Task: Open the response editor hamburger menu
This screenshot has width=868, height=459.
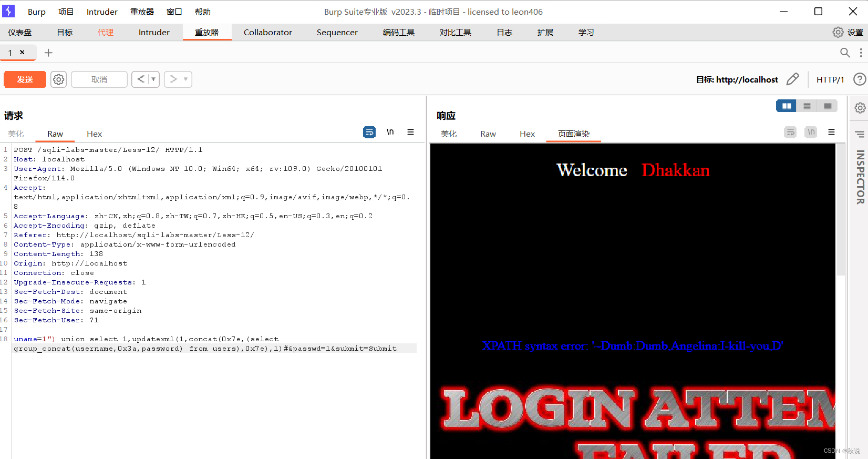Action: coord(831,132)
